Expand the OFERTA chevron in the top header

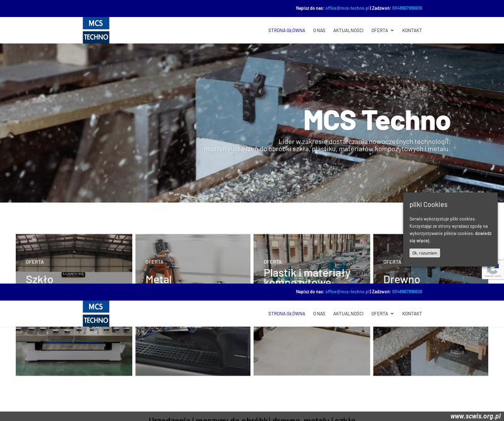pyautogui.click(x=392, y=30)
